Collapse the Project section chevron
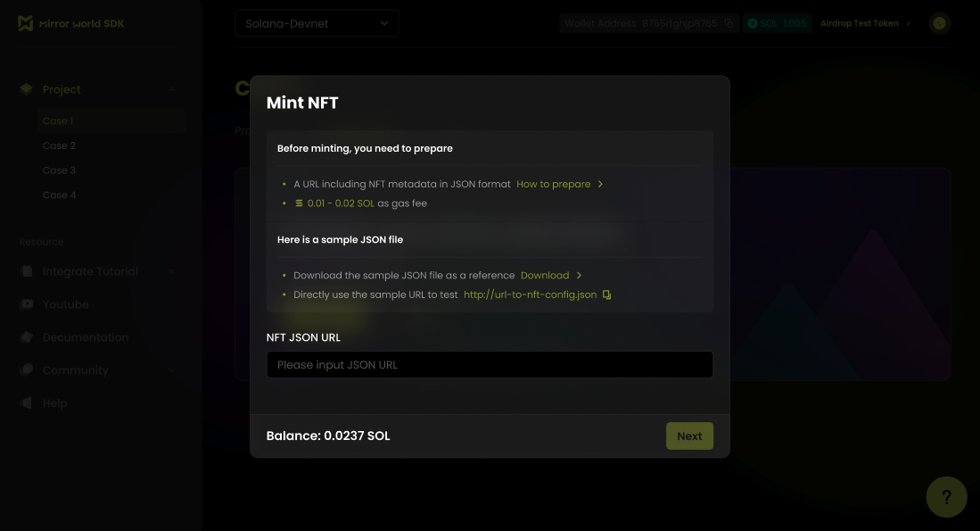 pyautogui.click(x=171, y=89)
